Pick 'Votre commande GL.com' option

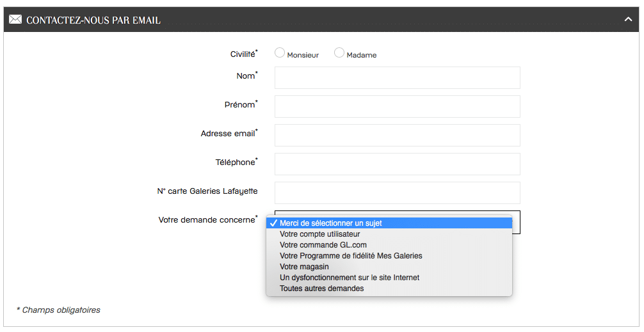[x=323, y=245]
